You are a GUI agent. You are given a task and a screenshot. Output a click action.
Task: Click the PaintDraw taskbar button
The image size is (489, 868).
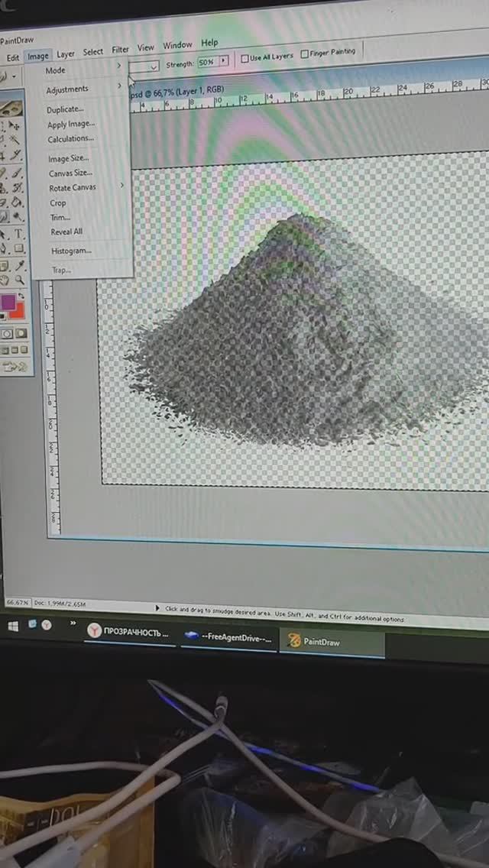click(331, 642)
